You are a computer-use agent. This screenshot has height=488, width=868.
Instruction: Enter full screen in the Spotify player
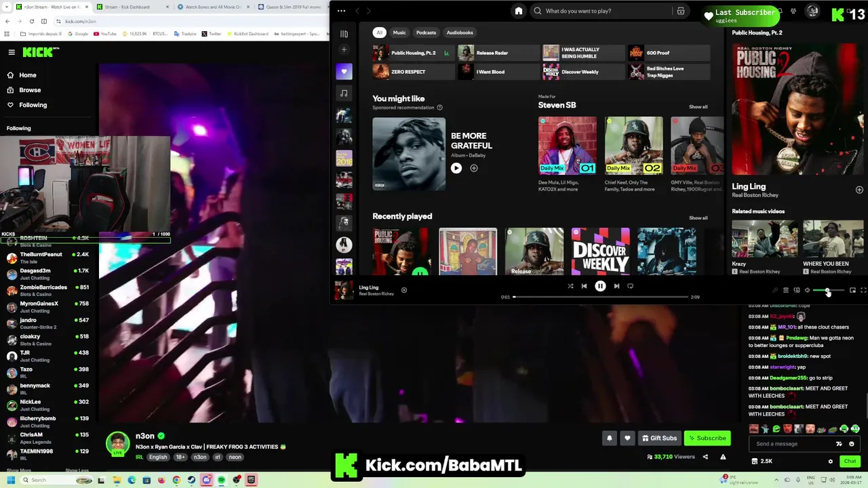coord(863,290)
